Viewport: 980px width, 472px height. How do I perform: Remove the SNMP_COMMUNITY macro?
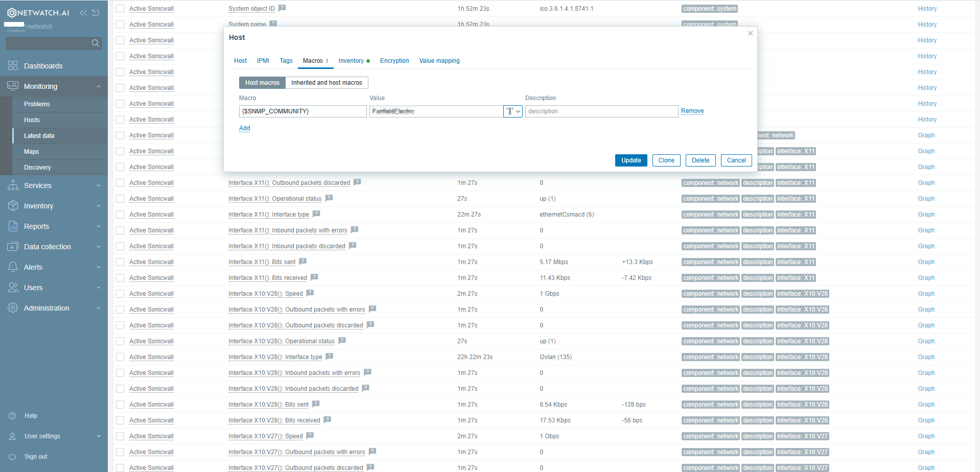692,111
